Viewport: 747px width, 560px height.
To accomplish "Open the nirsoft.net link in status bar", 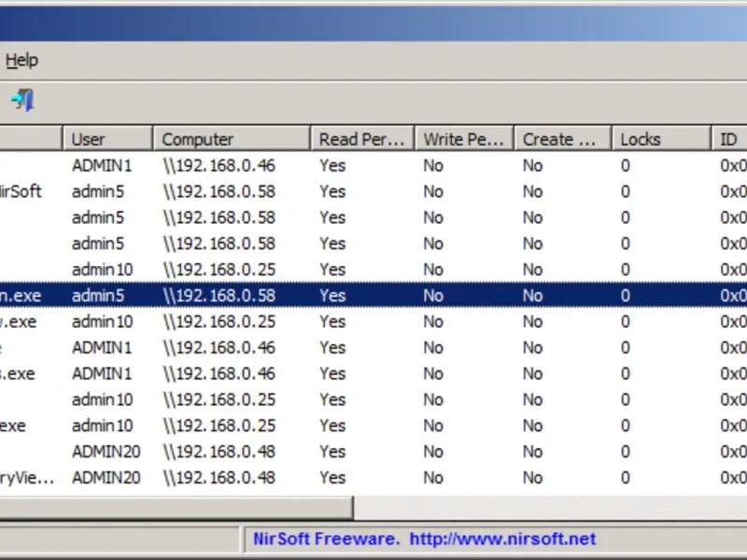I will [x=504, y=539].
